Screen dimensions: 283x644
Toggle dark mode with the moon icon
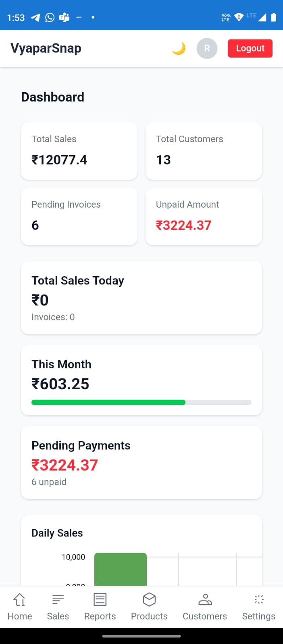click(x=178, y=48)
